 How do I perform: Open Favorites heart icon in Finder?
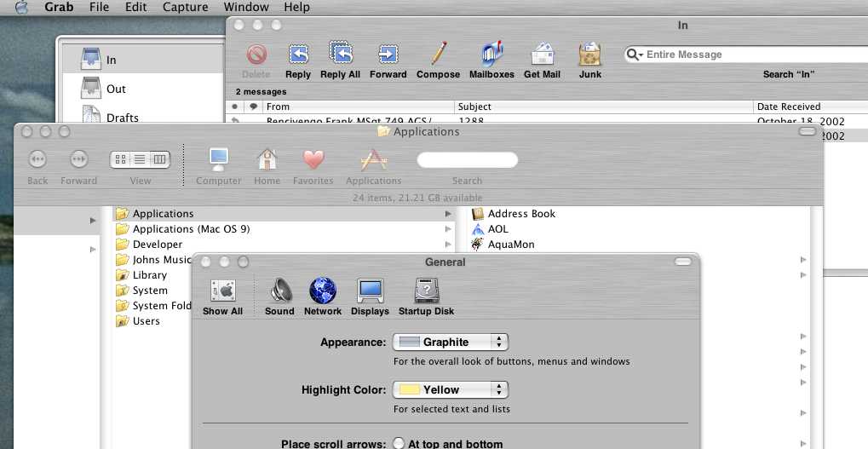pyautogui.click(x=313, y=159)
